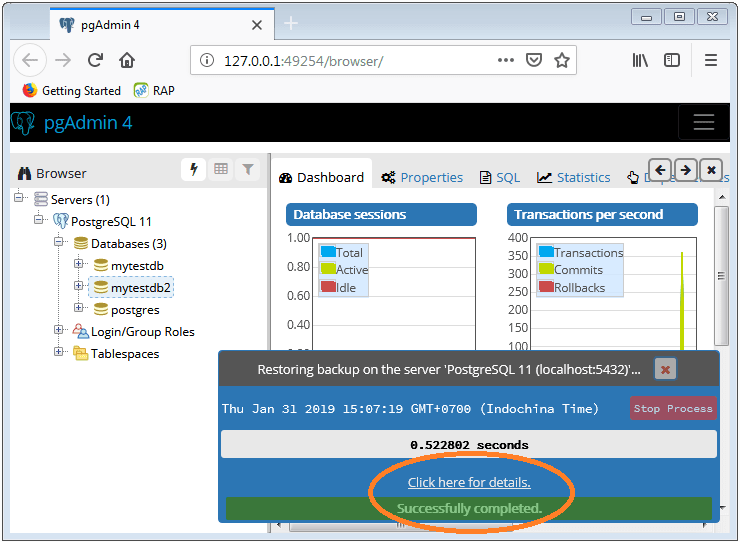Reload the current page
Image resolution: width=740 pixels, height=542 pixels.
95,60
